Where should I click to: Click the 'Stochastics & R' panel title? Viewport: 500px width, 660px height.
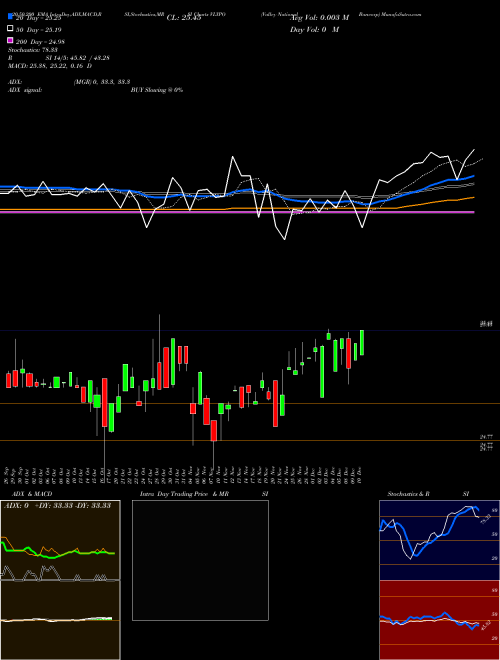(408, 494)
